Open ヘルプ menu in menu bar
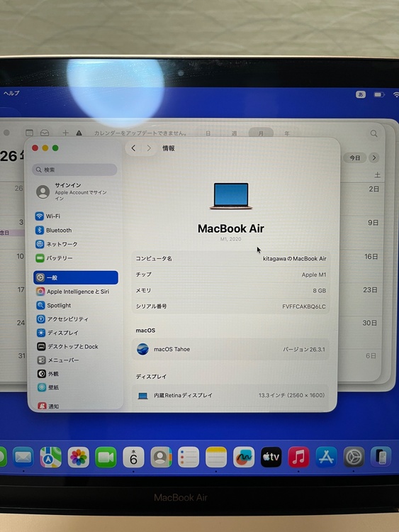 point(11,94)
